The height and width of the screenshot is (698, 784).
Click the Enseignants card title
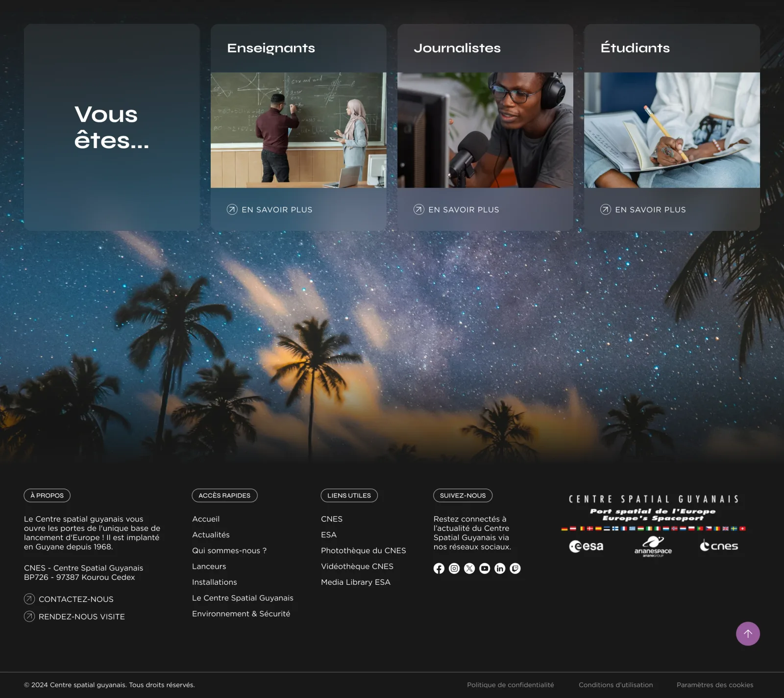click(x=271, y=48)
